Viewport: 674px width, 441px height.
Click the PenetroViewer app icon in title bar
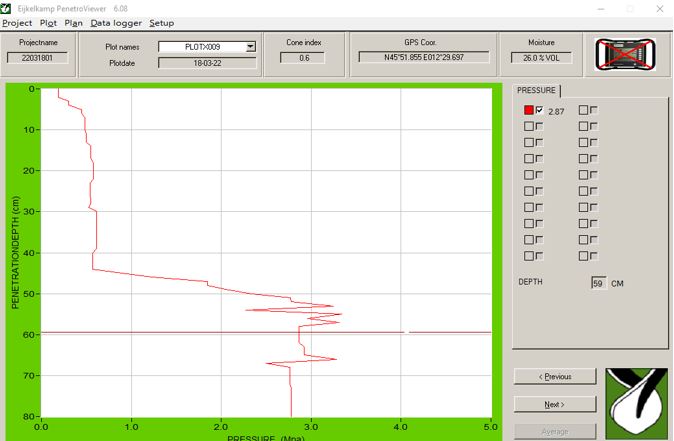click(x=8, y=8)
